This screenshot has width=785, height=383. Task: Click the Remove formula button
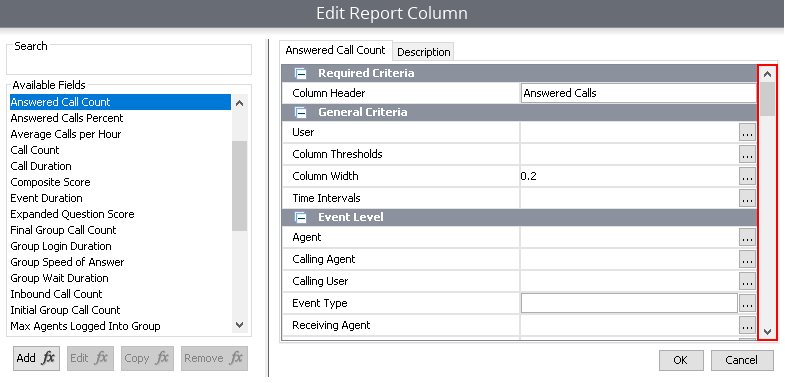pyautogui.click(x=214, y=358)
